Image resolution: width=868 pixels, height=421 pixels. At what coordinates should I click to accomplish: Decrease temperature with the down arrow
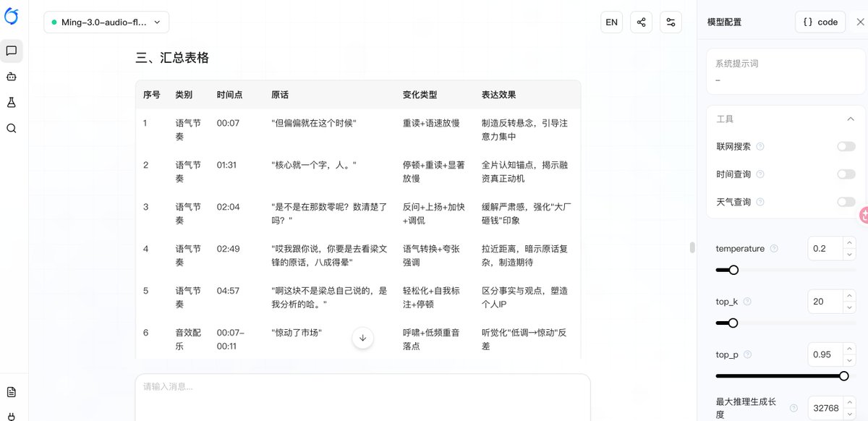tap(849, 254)
